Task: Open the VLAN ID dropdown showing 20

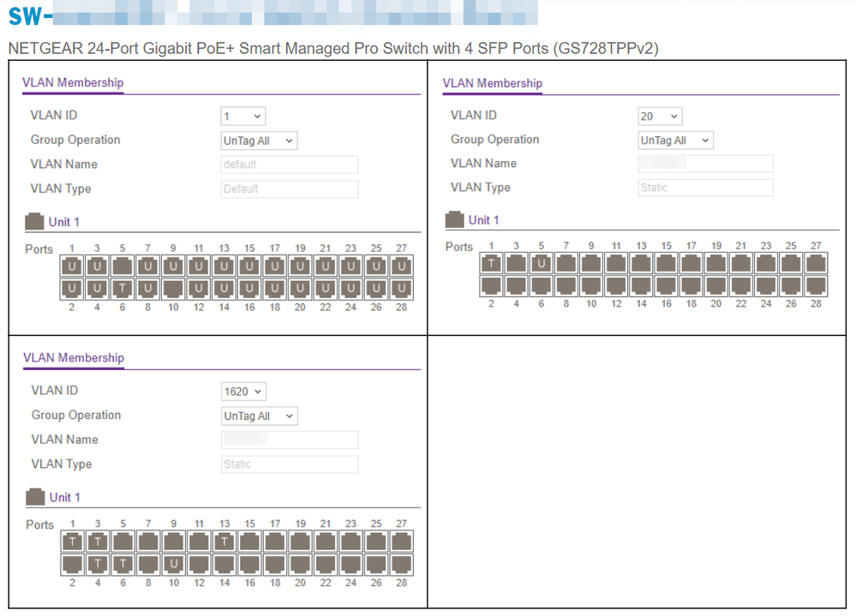Action: (660, 117)
